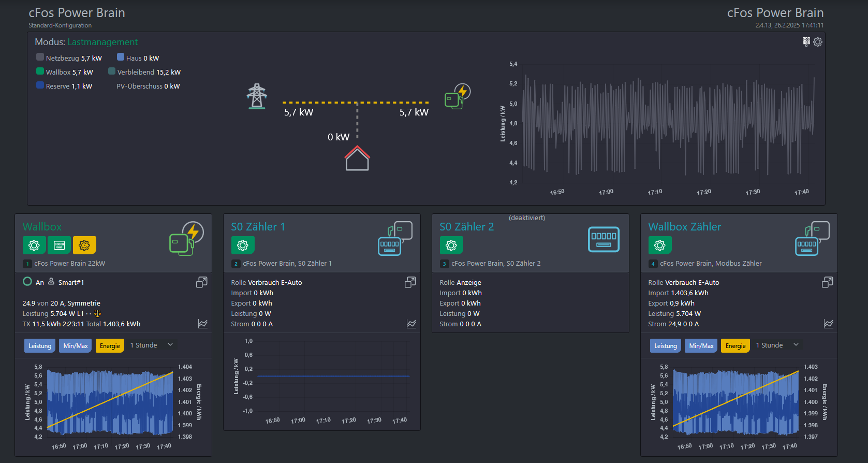This screenshot has height=463, width=868.
Task: Open S0 Zähler 1 settings gear
Action: tap(242, 245)
